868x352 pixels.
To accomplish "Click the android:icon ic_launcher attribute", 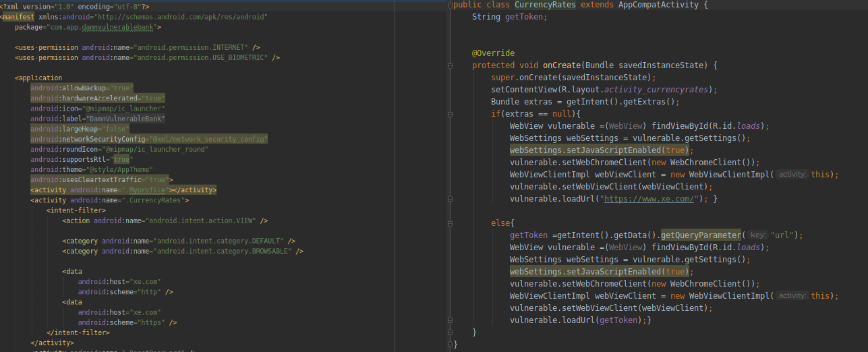I will pos(98,109).
